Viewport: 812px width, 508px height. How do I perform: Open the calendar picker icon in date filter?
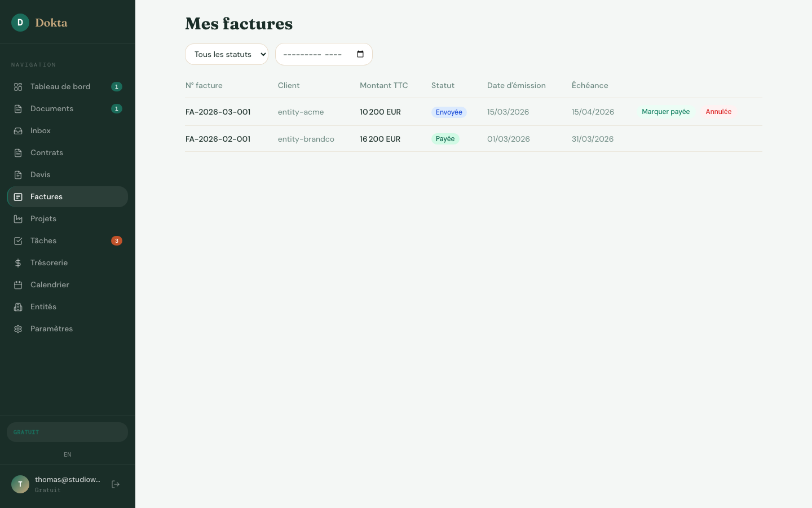[360, 54]
